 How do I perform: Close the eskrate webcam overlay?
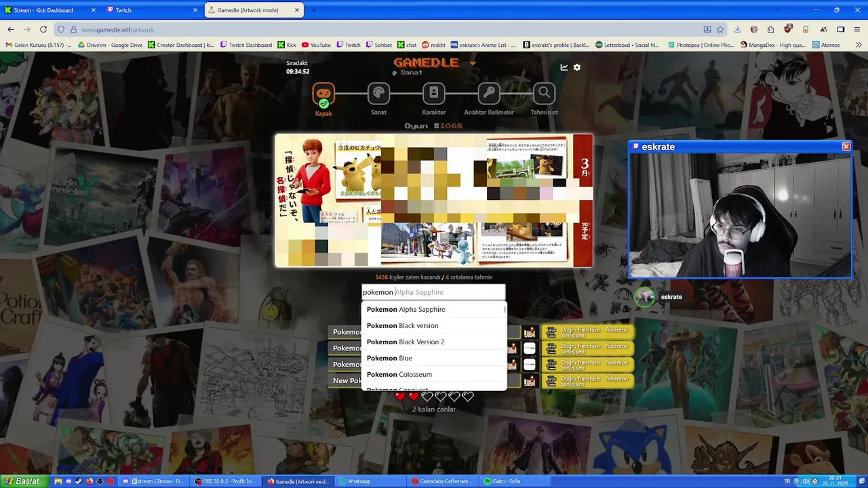coord(846,146)
